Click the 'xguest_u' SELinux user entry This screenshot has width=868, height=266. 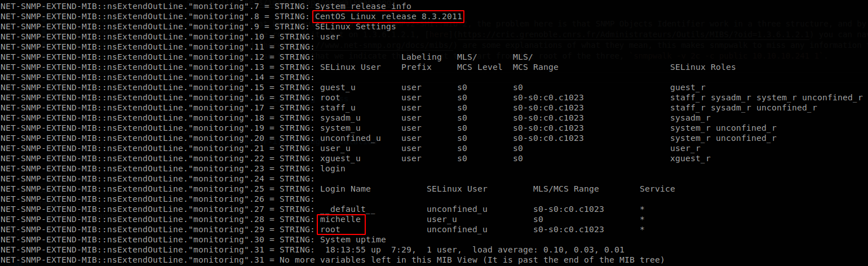(340, 158)
